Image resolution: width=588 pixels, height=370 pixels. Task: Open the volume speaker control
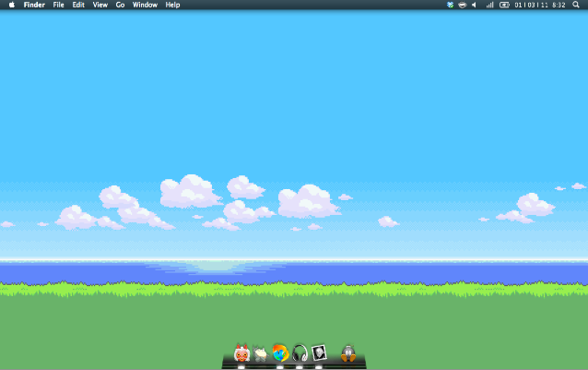[x=475, y=5]
